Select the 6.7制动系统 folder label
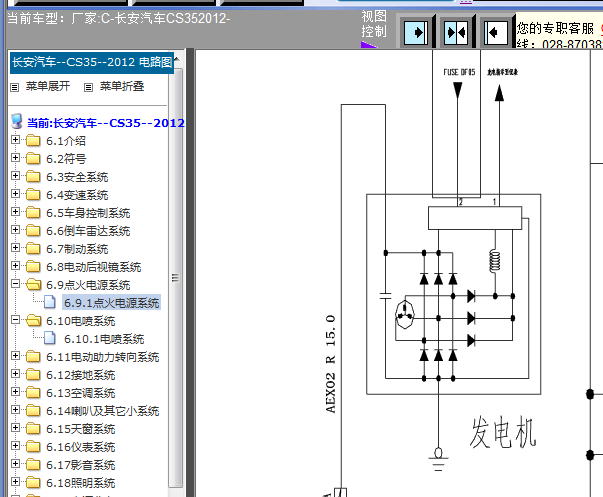The width and height of the screenshot is (603, 497). 77,249
